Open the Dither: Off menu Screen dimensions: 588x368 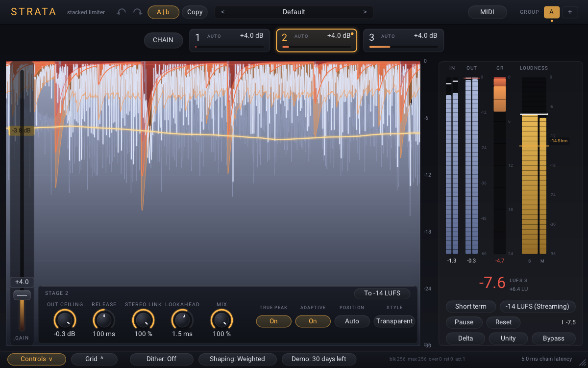[x=162, y=359]
